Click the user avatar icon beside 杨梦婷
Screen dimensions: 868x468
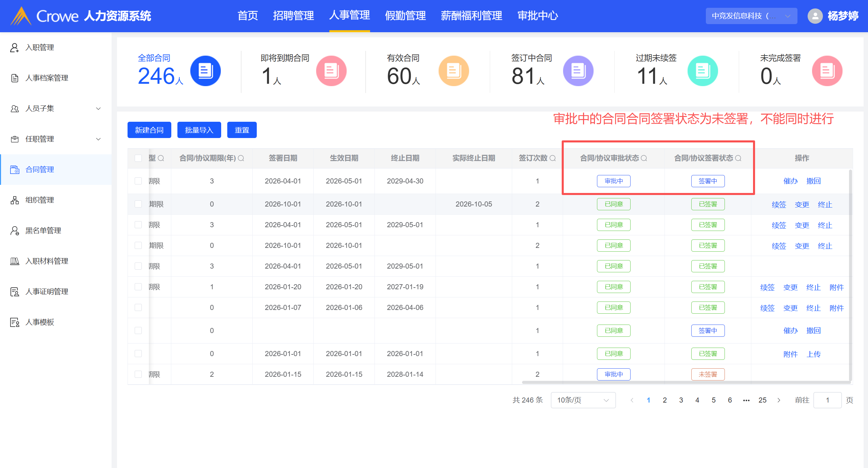(x=815, y=16)
